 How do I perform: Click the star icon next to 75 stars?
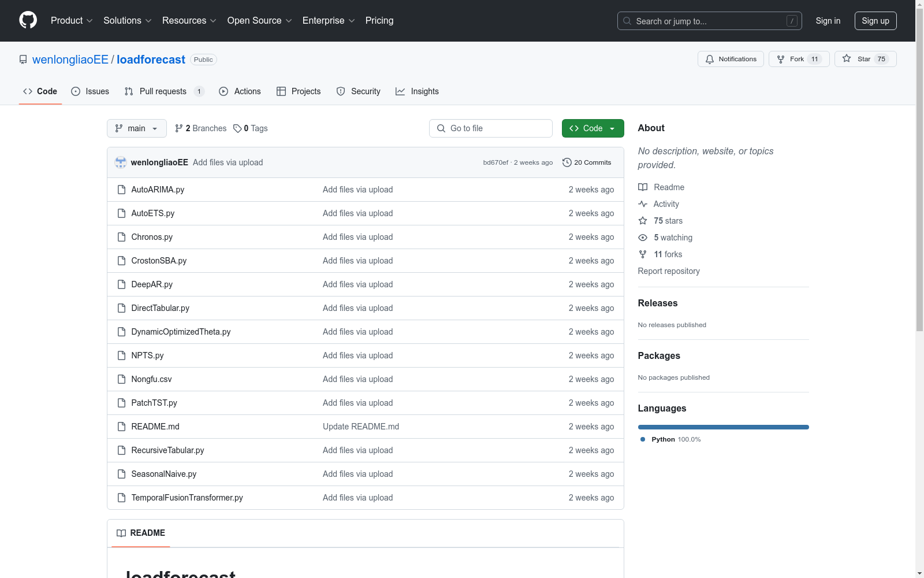(643, 221)
